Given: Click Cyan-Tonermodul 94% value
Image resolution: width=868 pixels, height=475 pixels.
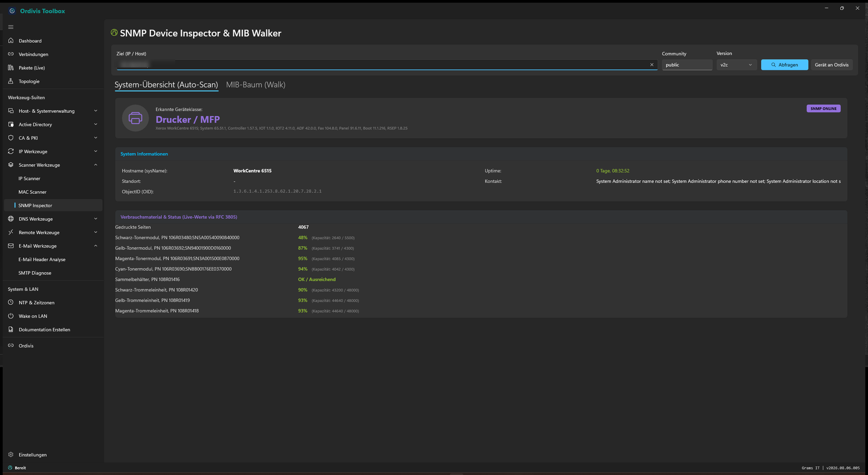Looking at the screenshot, I should coord(303,269).
